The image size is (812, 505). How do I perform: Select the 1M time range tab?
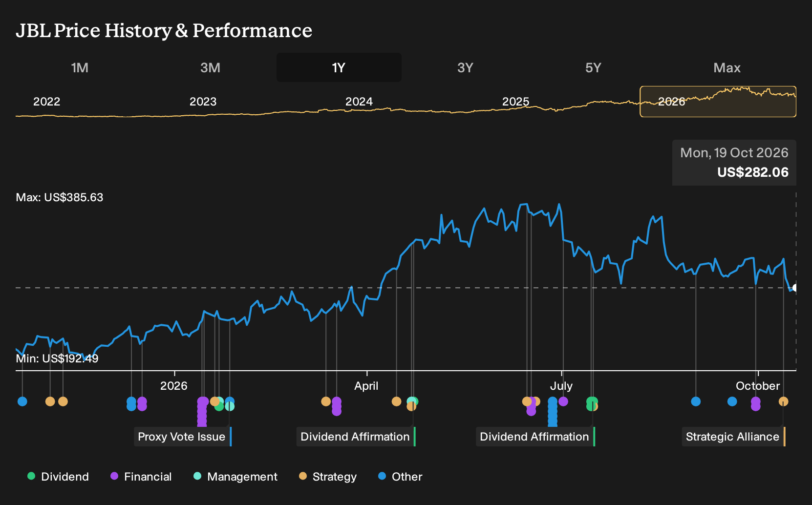point(80,68)
